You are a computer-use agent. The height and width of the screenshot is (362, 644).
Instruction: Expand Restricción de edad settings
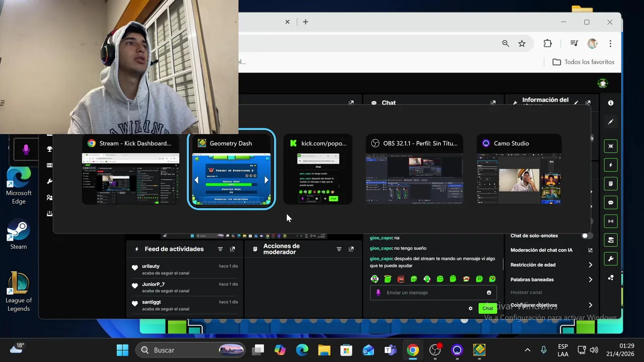551,264
